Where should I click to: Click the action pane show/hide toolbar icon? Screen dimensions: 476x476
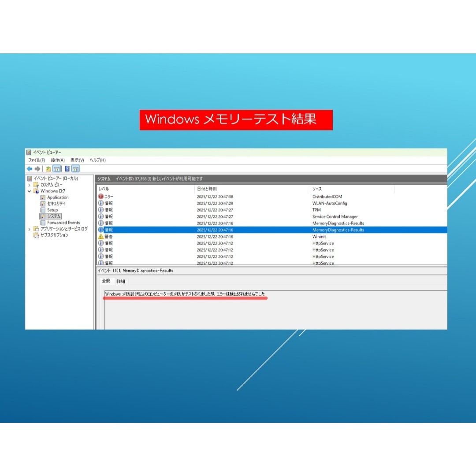pos(75,169)
